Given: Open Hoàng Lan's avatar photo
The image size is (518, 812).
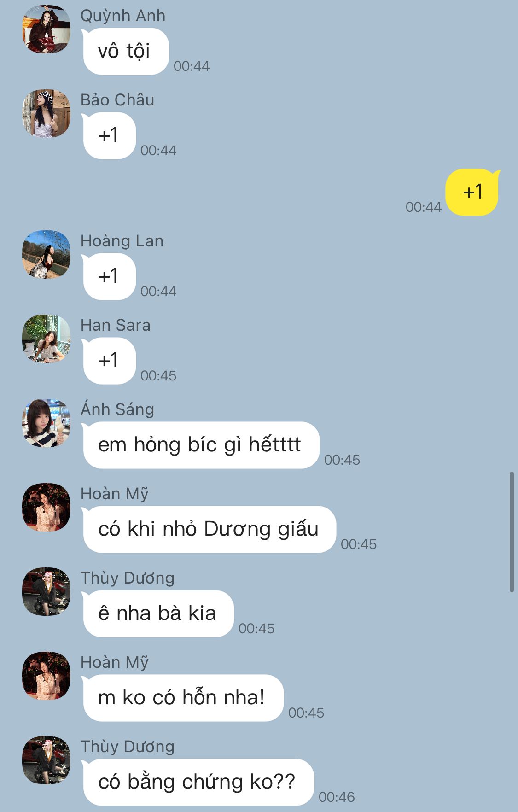Looking at the screenshot, I should tap(46, 254).
